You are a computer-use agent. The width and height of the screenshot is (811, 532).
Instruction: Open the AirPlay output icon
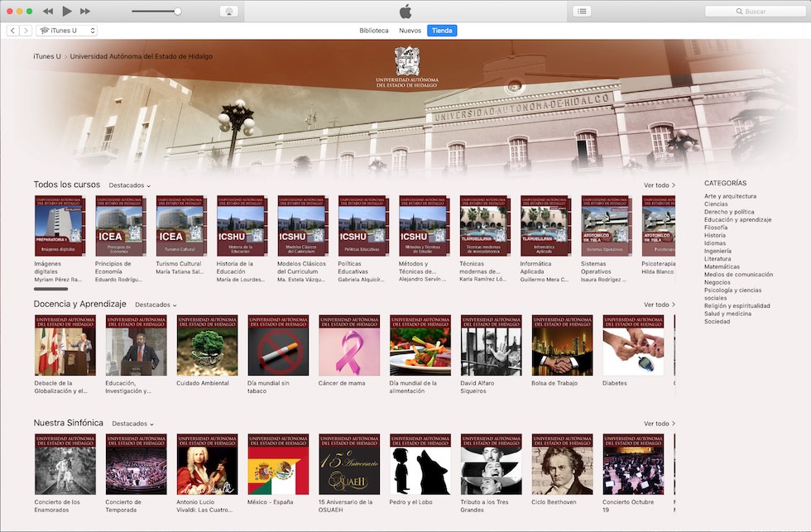click(228, 12)
